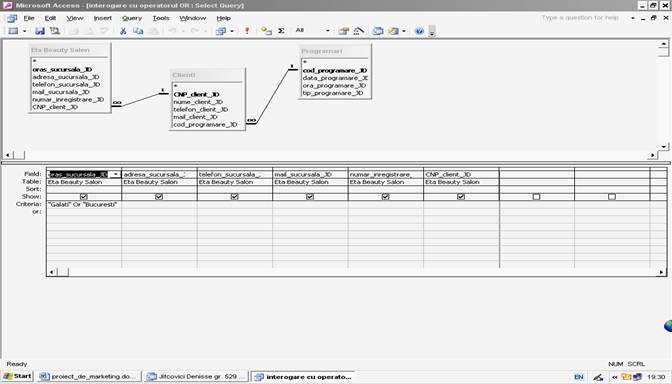Check Show box in second empty grid column

coord(612,196)
